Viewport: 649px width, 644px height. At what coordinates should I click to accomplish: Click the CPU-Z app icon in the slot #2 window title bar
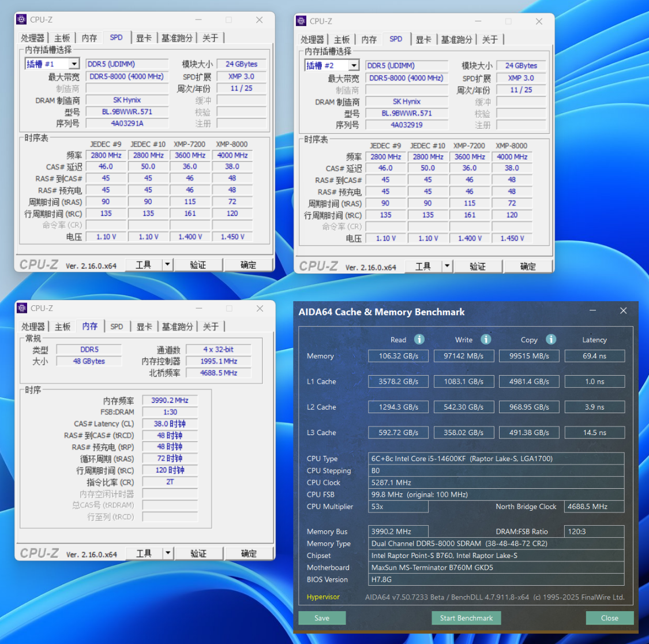(x=301, y=21)
